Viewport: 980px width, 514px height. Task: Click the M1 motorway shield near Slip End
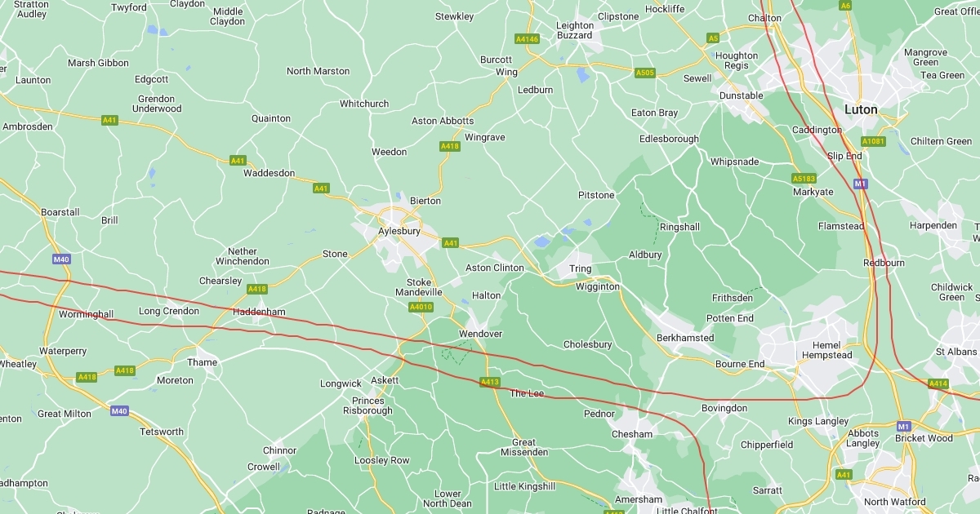[x=860, y=184]
